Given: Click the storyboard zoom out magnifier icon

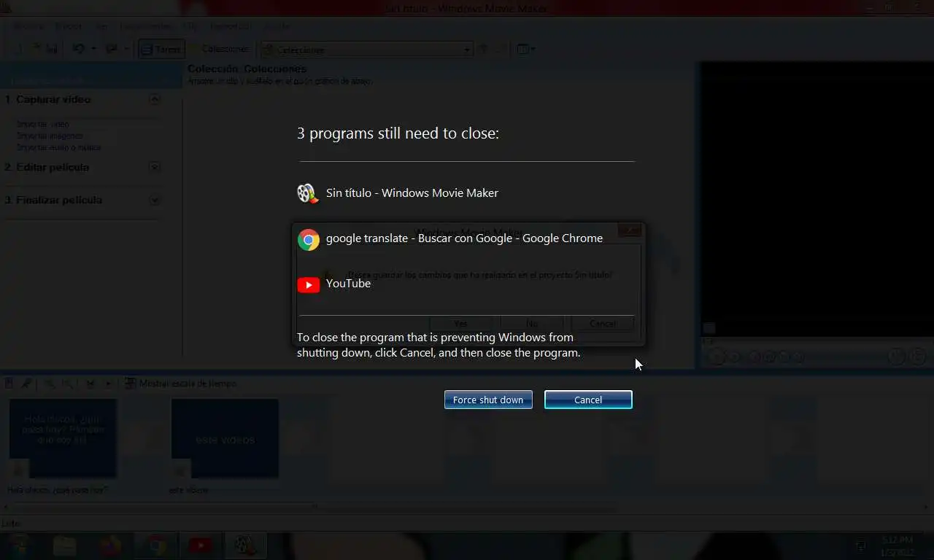Looking at the screenshot, I should 66,384.
